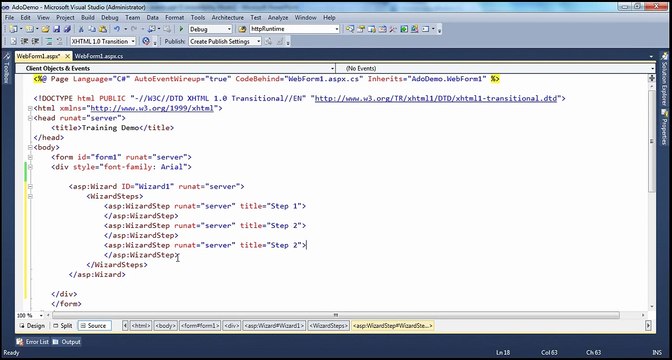The height and width of the screenshot is (360, 672).
Task: Click the Redo toolbar icon
Action: point(134,29)
